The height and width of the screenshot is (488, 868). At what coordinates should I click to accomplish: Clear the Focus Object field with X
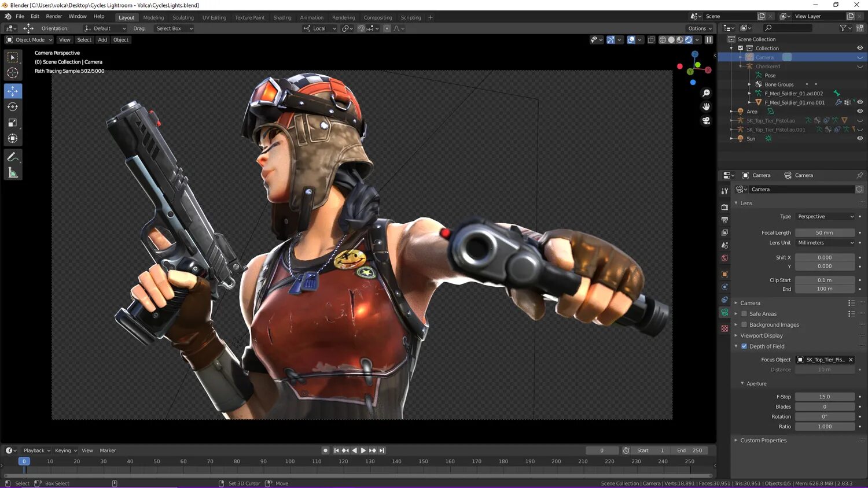point(851,360)
